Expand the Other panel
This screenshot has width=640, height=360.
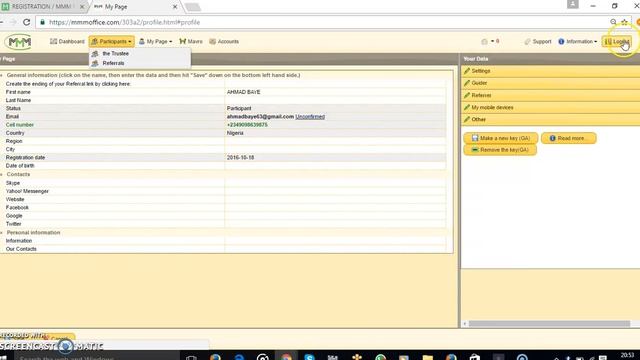tap(551, 120)
